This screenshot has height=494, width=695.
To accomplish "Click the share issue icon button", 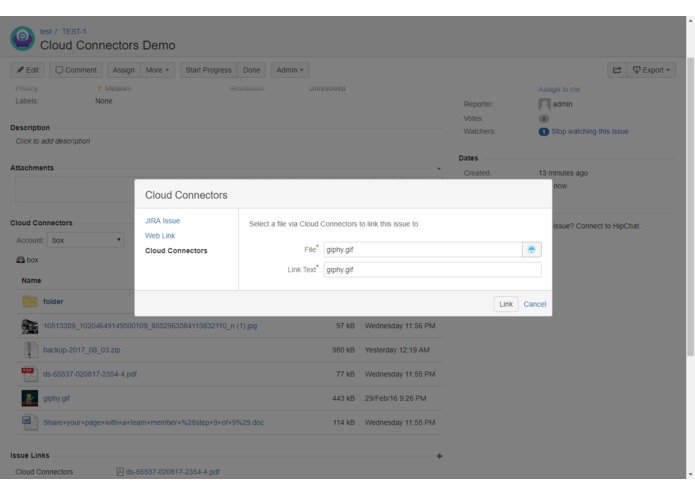I will click(617, 70).
